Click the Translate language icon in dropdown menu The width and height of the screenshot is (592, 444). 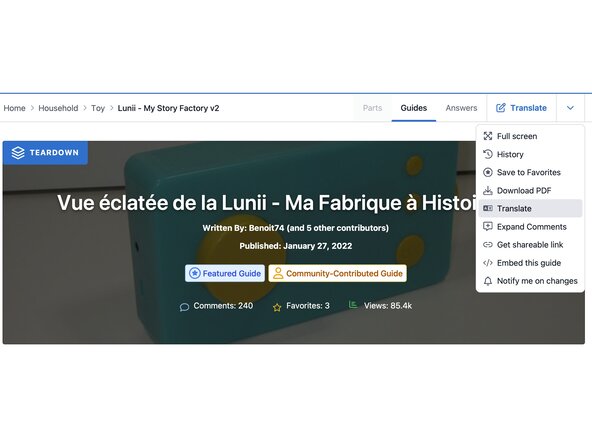(488, 208)
